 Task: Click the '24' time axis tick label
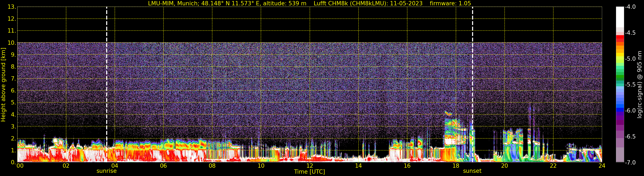point(602,166)
